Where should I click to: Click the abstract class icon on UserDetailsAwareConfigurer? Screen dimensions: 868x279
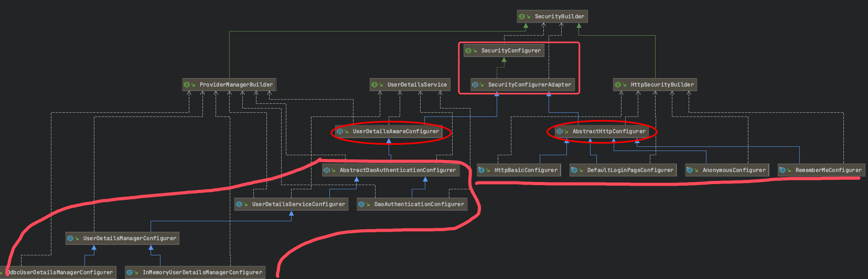click(340, 132)
